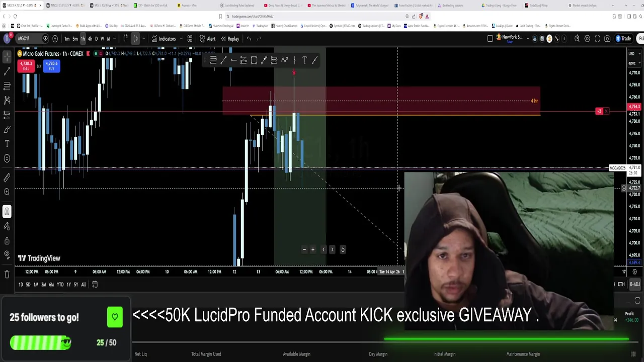Click the chart zoom in plus button

[313, 249]
